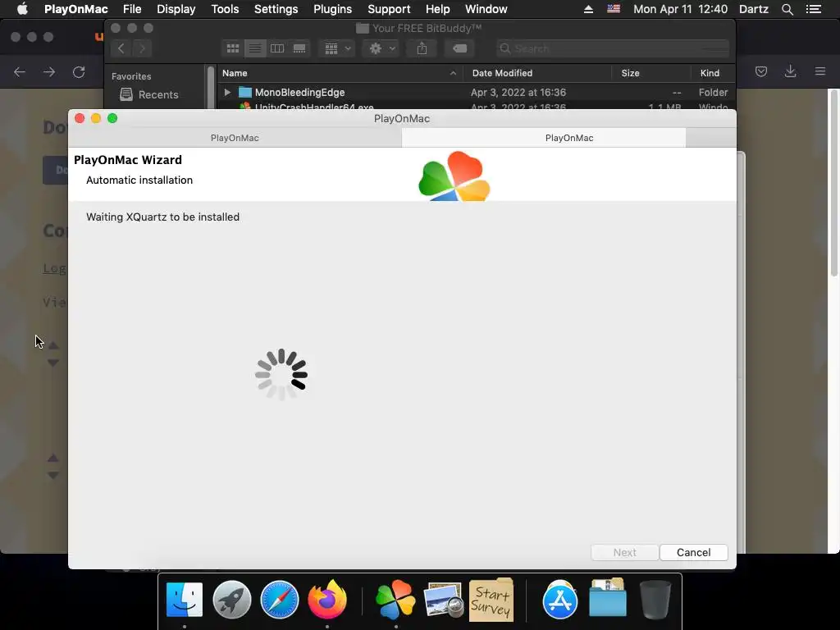The width and height of the screenshot is (840, 630).
Task: Click the Apr 3, 2022 at 16:36 MonoBleedingEdge date
Action: pos(518,92)
